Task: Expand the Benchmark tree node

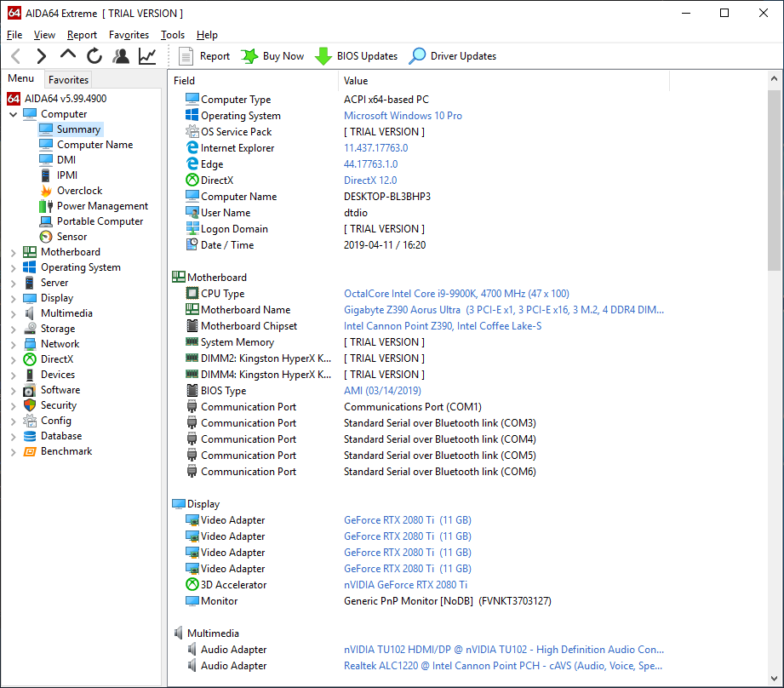Action: coord(14,452)
